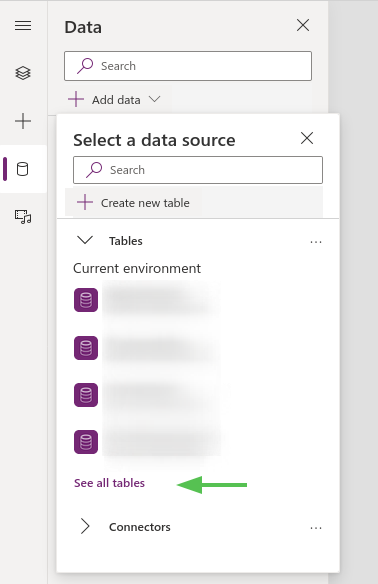
Task: Open the hamburger menu icon
Action: (x=23, y=26)
